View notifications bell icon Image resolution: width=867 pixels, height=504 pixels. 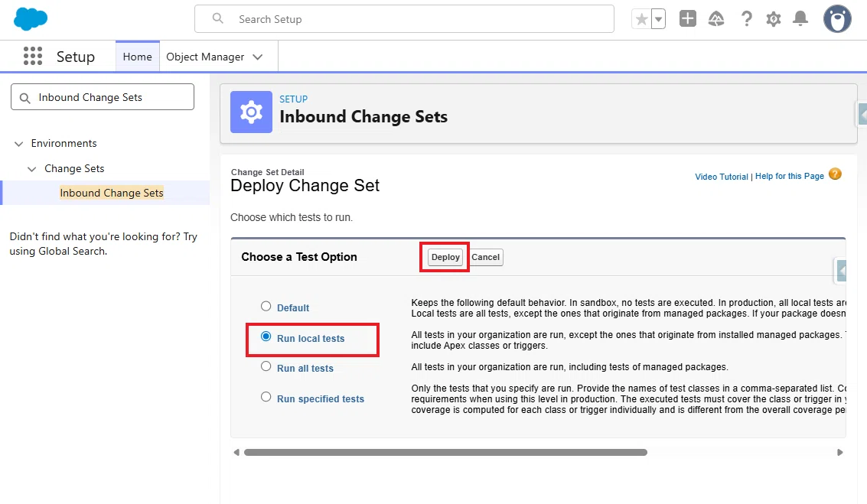point(800,19)
